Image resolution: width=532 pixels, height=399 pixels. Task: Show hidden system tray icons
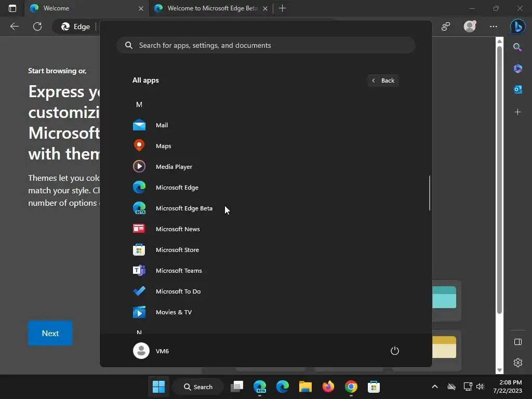[435, 387]
